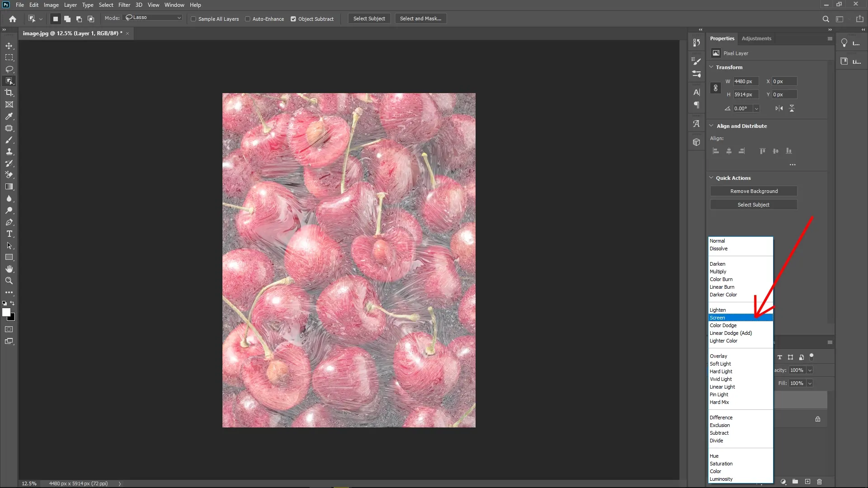This screenshot has width=868, height=488.
Task: Activate the Zoom tool
Action: 9,281
